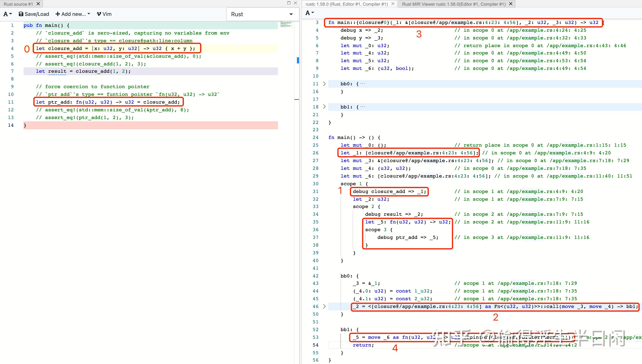The image size is (642, 364).
Task: Toggle Vim mode in editor
Action: point(104,14)
